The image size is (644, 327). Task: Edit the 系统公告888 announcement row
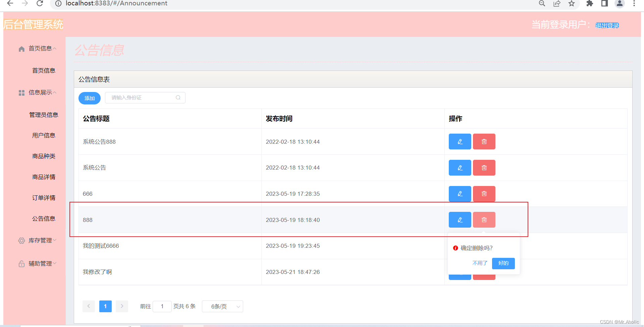pos(460,141)
